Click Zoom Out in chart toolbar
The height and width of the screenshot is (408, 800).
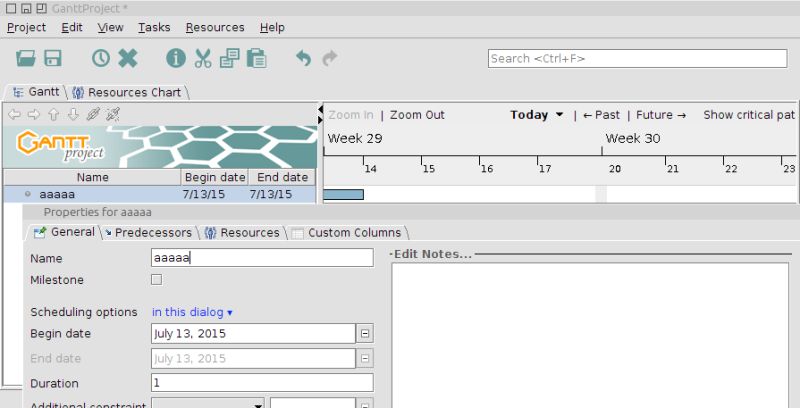click(x=417, y=115)
